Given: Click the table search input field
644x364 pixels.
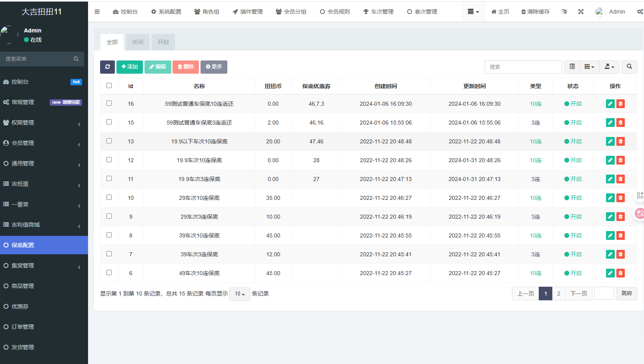Looking at the screenshot, I should (x=523, y=67).
